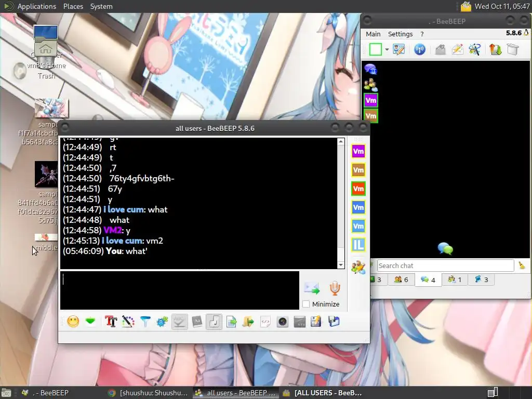Edit your profile with the vCard pencil icon
This screenshot has width=532, height=399.
(398, 49)
